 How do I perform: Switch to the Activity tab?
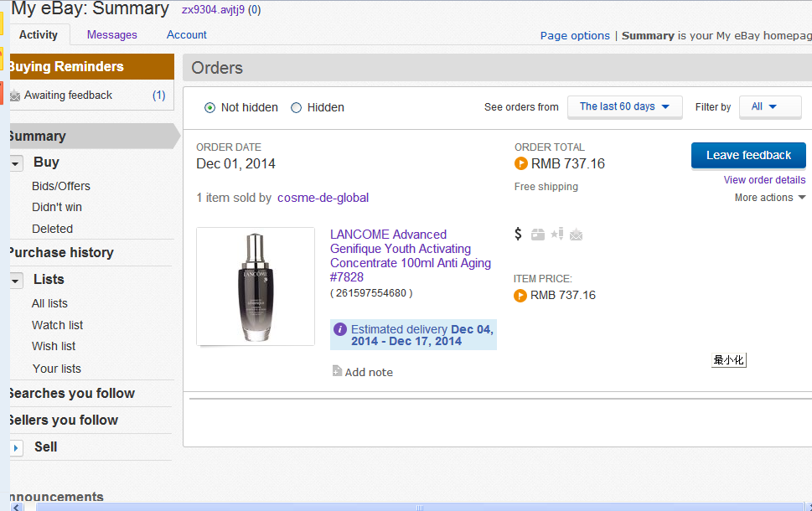pos(39,34)
